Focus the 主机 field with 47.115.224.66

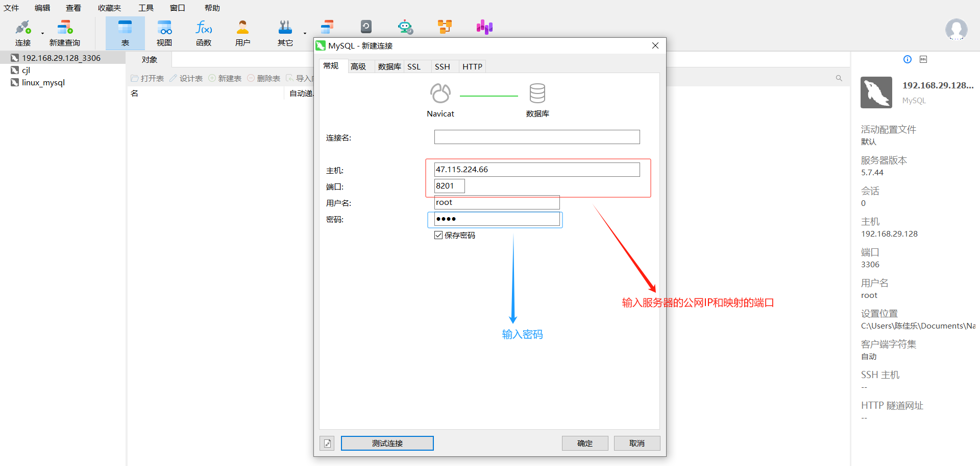coord(537,170)
